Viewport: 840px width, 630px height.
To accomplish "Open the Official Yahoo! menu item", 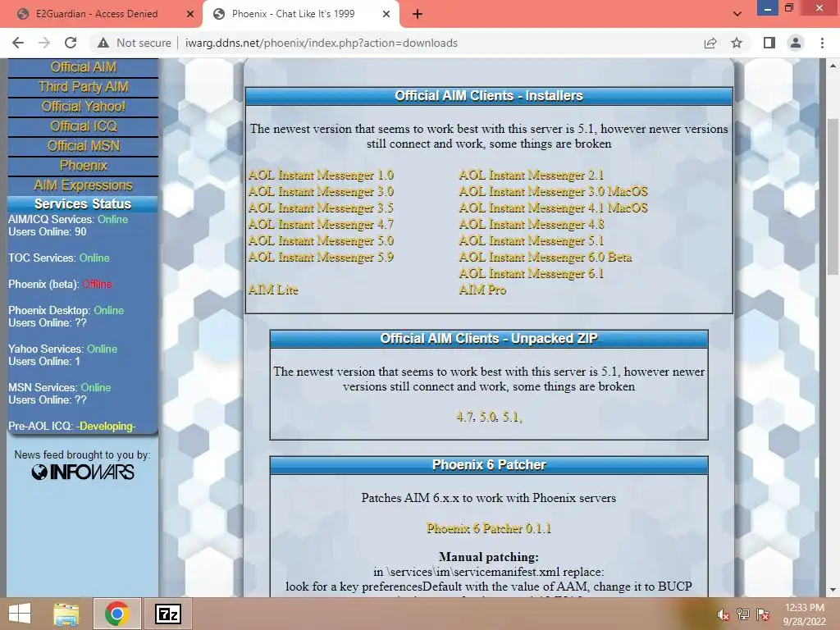I will point(83,107).
